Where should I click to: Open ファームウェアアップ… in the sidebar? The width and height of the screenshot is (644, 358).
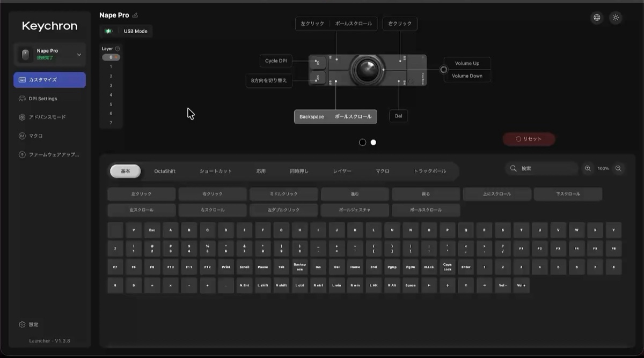click(49, 155)
